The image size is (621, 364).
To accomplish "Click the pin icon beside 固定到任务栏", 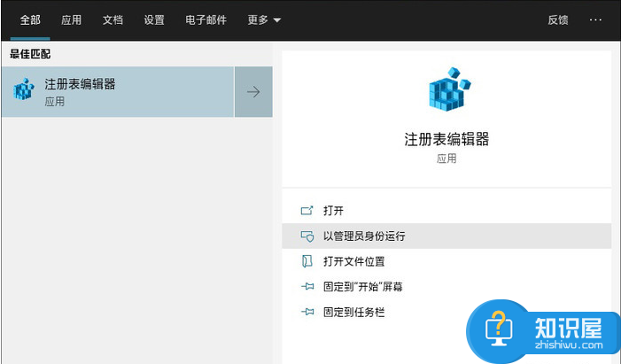I will 307,312.
